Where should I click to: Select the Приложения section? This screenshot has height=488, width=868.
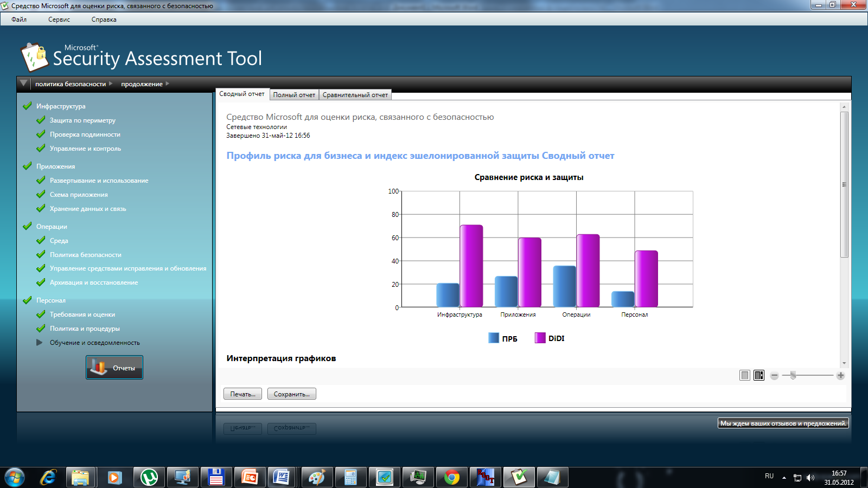(x=55, y=166)
